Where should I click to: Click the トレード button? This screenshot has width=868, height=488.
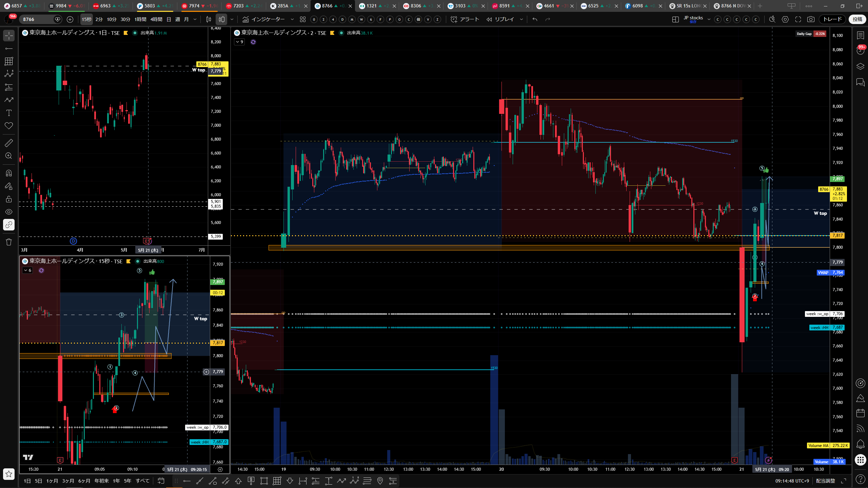pos(832,19)
